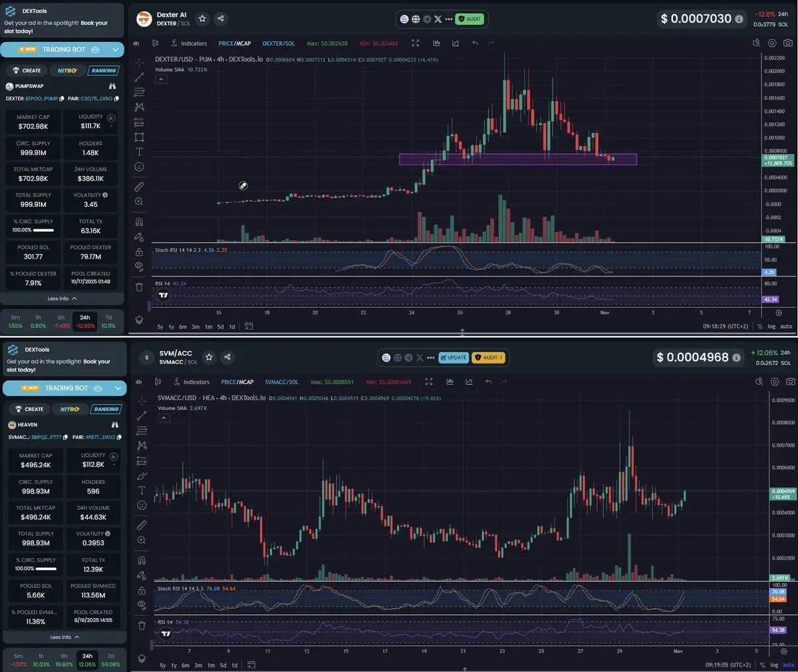This screenshot has height=672, width=798.
Task: Click the AUDIT badge for Dexter AI
Action: (x=469, y=19)
